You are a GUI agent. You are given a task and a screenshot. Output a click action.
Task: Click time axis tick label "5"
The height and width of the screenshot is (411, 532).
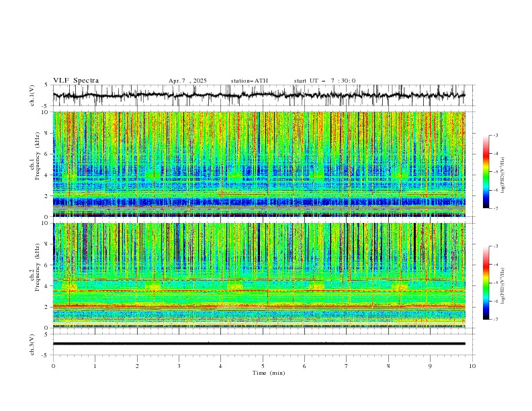click(263, 366)
